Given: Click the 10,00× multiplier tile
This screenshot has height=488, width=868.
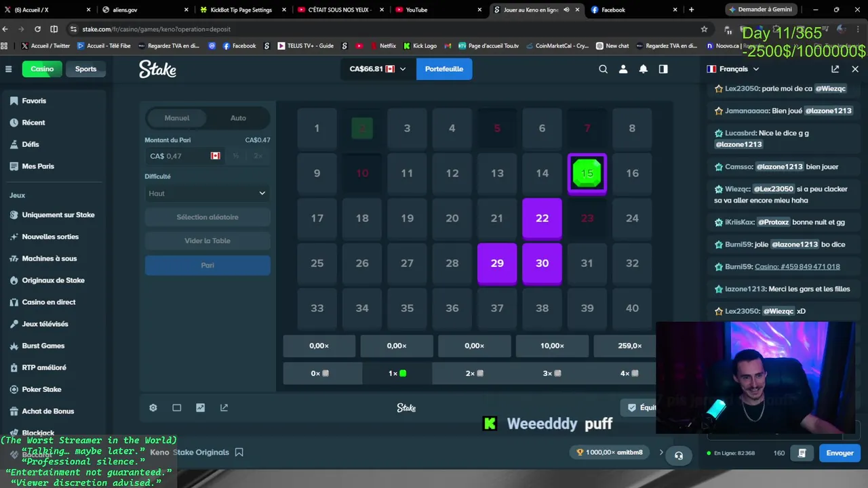Looking at the screenshot, I should click(552, 346).
